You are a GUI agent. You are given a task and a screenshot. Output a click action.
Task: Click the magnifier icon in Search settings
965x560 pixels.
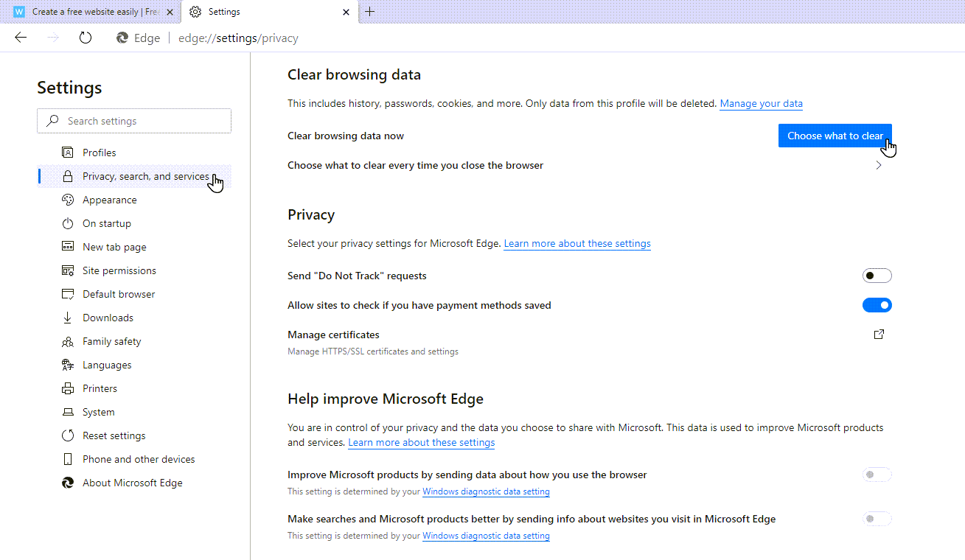tap(52, 121)
